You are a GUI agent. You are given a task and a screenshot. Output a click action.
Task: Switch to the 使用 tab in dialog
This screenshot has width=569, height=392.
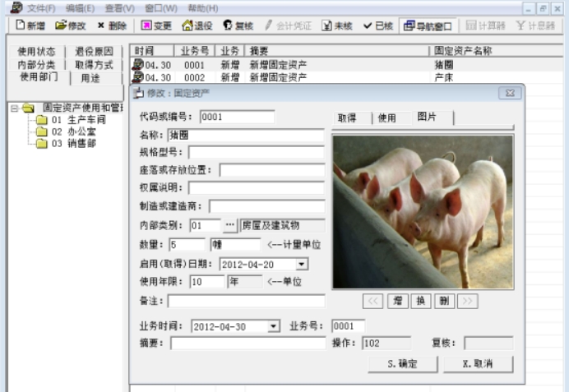(x=392, y=118)
